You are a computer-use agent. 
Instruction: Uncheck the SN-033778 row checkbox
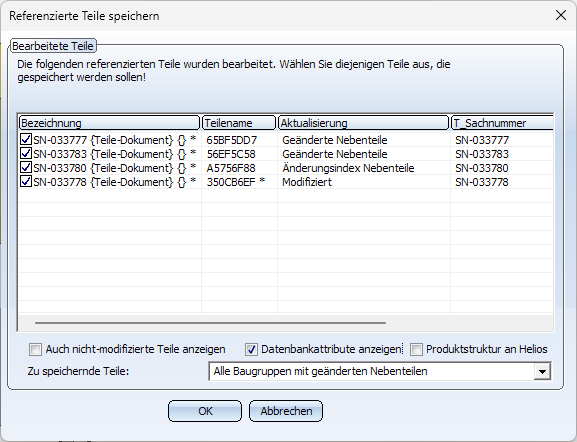click(x=26, y=181)
